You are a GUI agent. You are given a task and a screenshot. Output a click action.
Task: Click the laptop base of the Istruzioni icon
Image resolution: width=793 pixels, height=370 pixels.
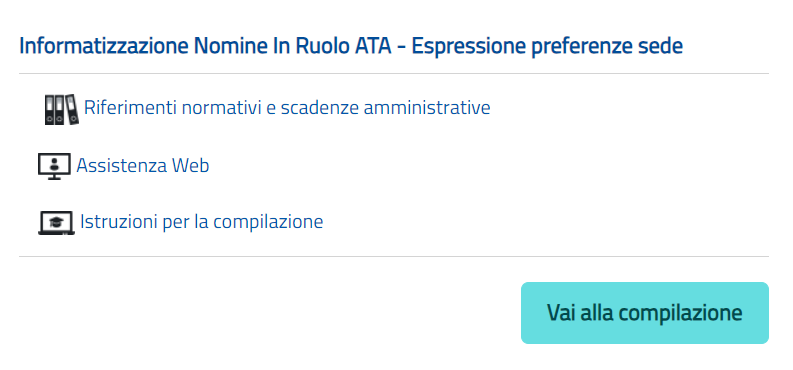[x=57, y=233]
